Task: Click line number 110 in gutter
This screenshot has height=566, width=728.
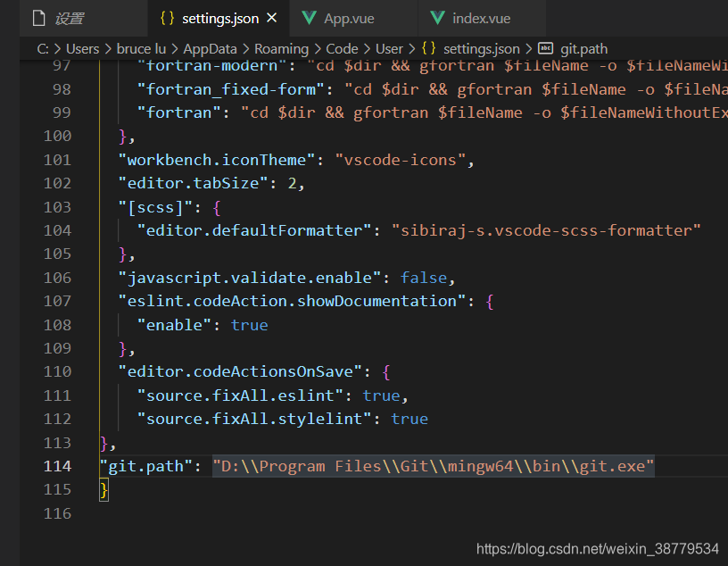Action: tap(58, 371)
